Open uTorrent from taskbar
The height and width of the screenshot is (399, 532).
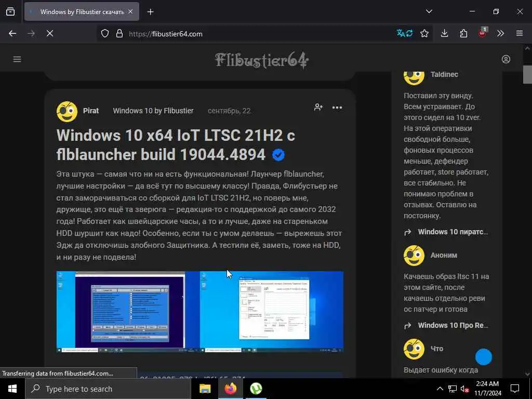(x=256, y=389)
